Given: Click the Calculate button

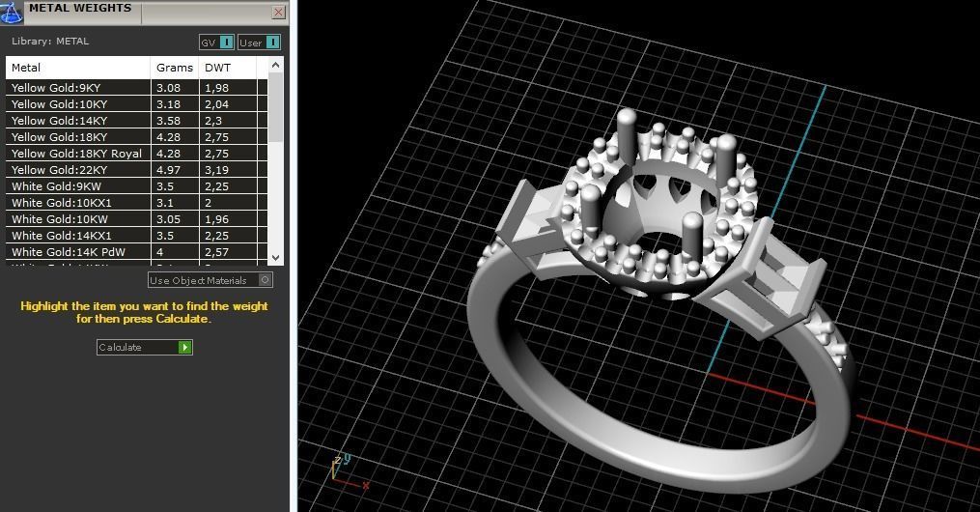Looking at the screenshot, I should click(x=145, y=347).
